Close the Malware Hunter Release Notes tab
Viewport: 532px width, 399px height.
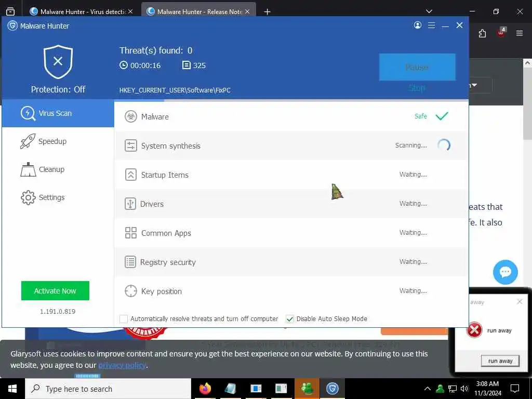click(247, 11)
